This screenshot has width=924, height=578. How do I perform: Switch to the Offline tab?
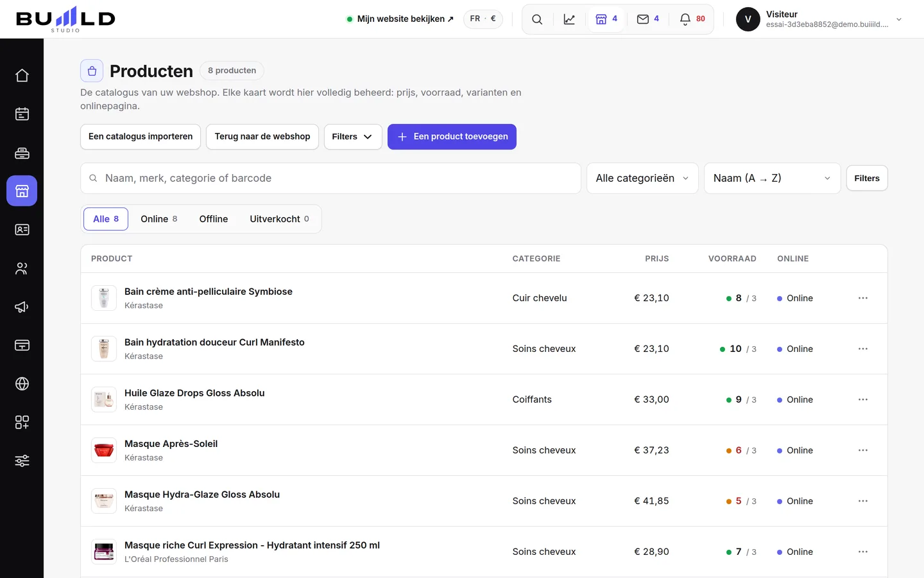coord(214,219)
